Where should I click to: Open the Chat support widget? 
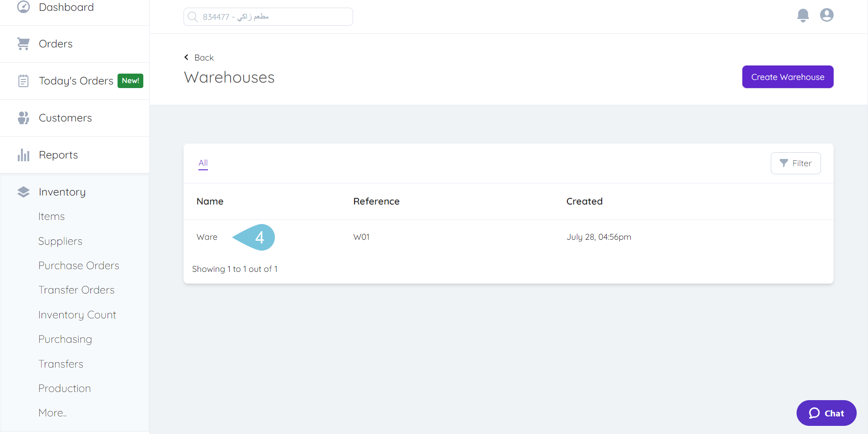826,413
